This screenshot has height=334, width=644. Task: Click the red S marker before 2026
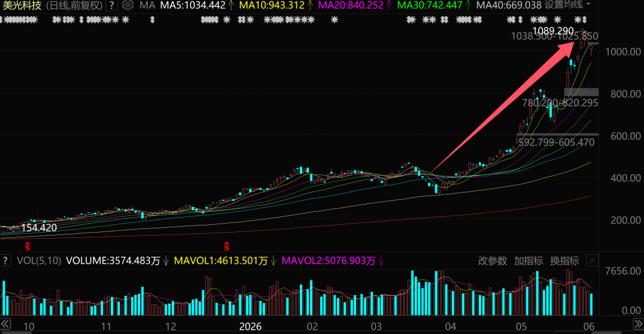(x=227, y=246)
